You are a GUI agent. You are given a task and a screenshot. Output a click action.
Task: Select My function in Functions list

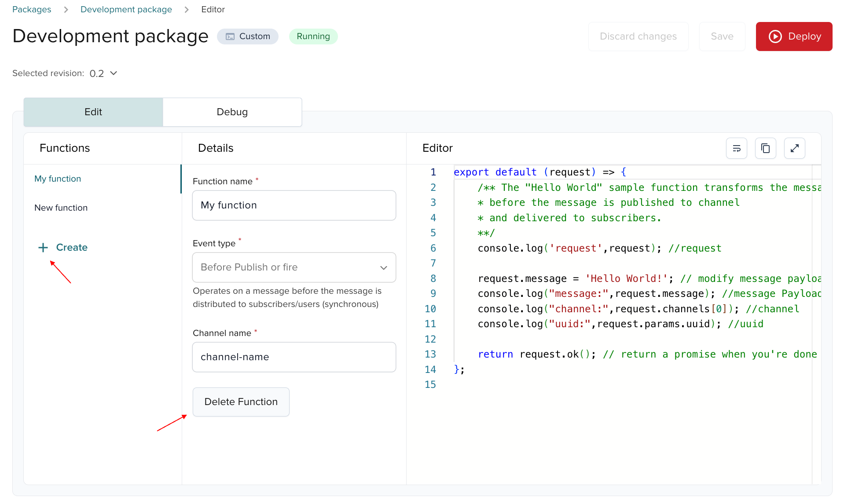click(58, 179)
